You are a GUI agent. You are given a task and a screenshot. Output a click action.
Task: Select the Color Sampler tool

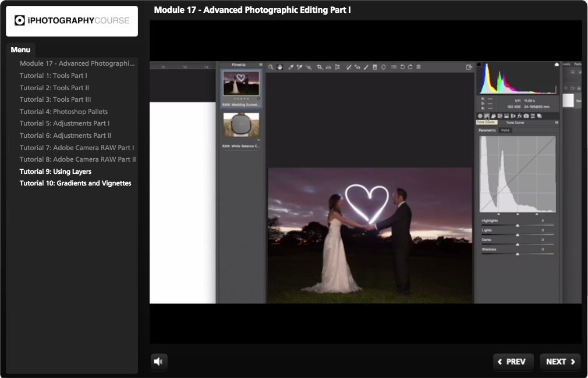299,67
